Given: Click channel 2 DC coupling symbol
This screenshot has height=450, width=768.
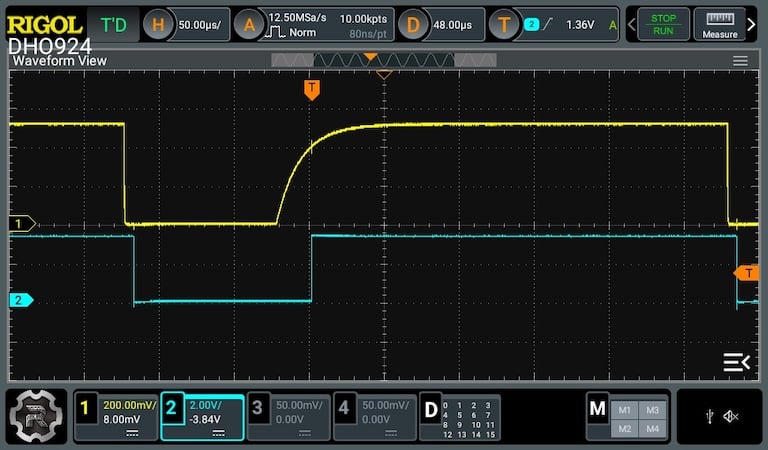Looking at the screenshot, I should point(218,433).
